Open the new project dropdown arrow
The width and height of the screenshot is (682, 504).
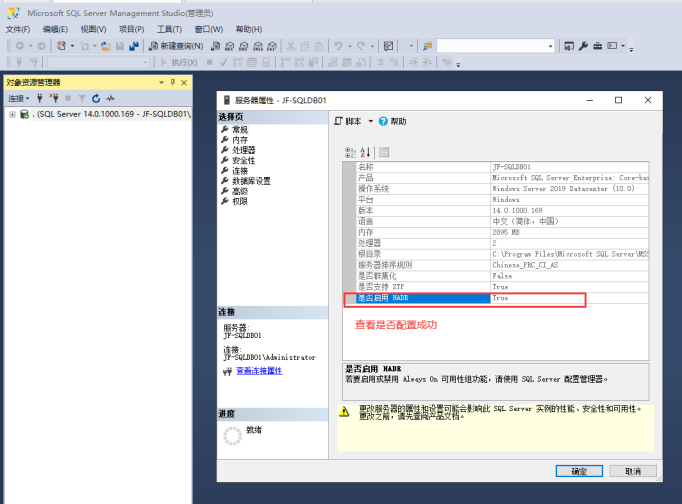click(x=72, y=46)
